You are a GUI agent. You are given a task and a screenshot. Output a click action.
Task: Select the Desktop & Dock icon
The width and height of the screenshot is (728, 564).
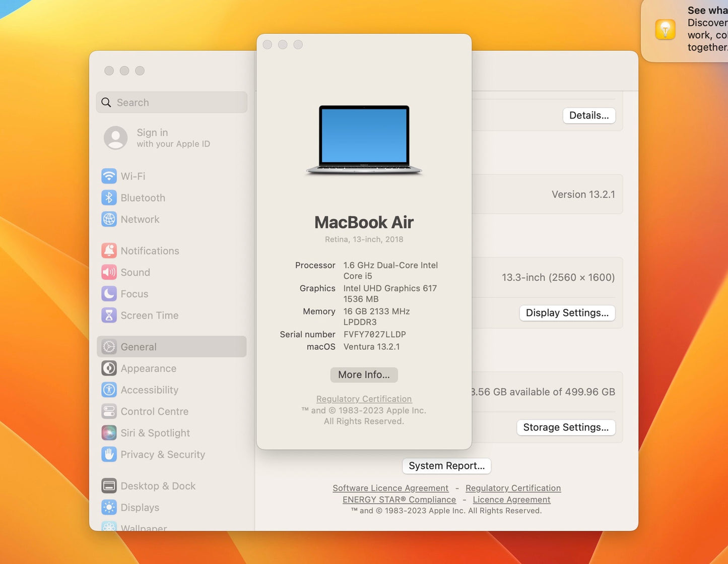point(109,486)
